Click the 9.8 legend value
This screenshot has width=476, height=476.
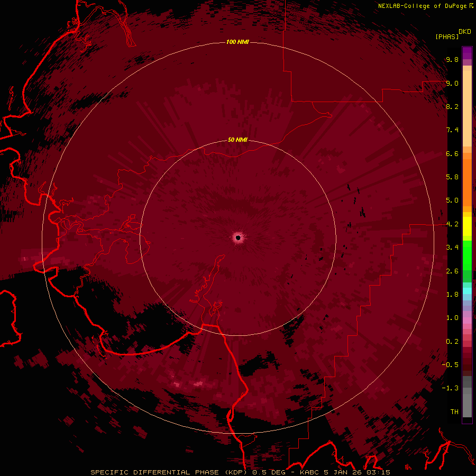[452, 59]
